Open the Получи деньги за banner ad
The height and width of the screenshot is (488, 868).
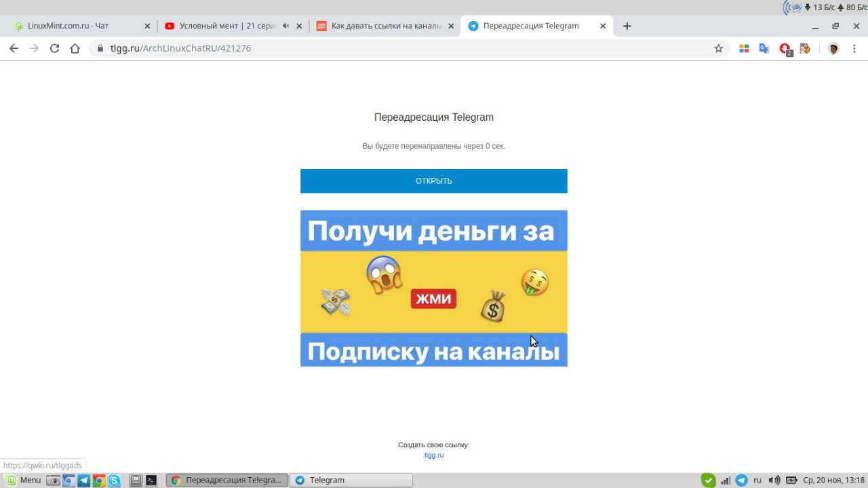click(434, 288)
